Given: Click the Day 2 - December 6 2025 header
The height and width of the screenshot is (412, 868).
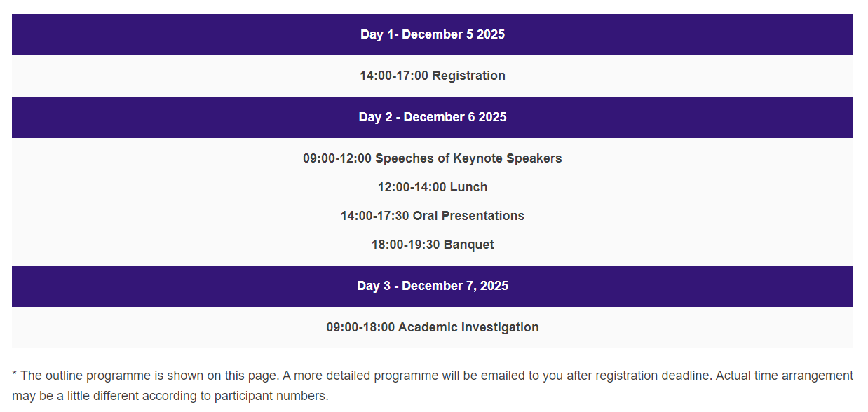Looking at the screenshot, I should tap(433, 117).
